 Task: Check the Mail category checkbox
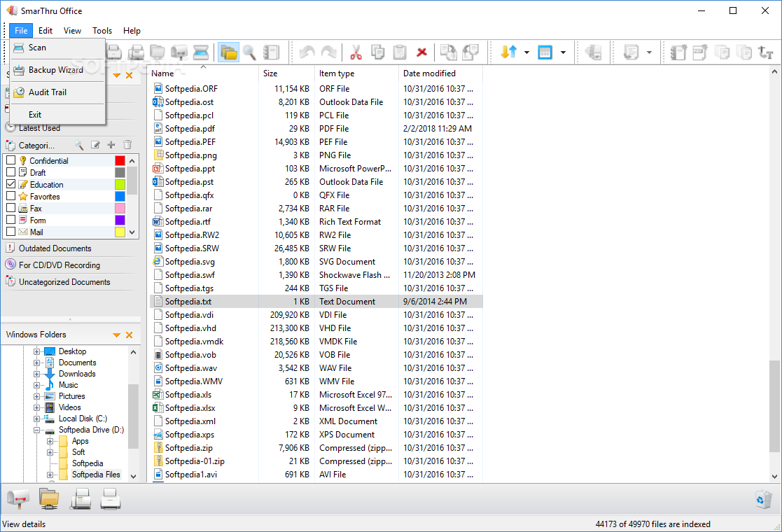(11, 231)
